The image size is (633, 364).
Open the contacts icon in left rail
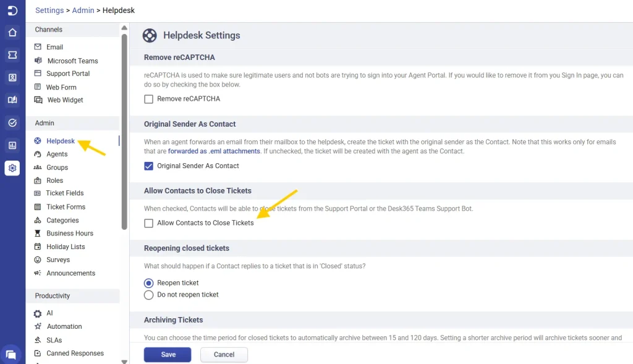tap(12, 77)
